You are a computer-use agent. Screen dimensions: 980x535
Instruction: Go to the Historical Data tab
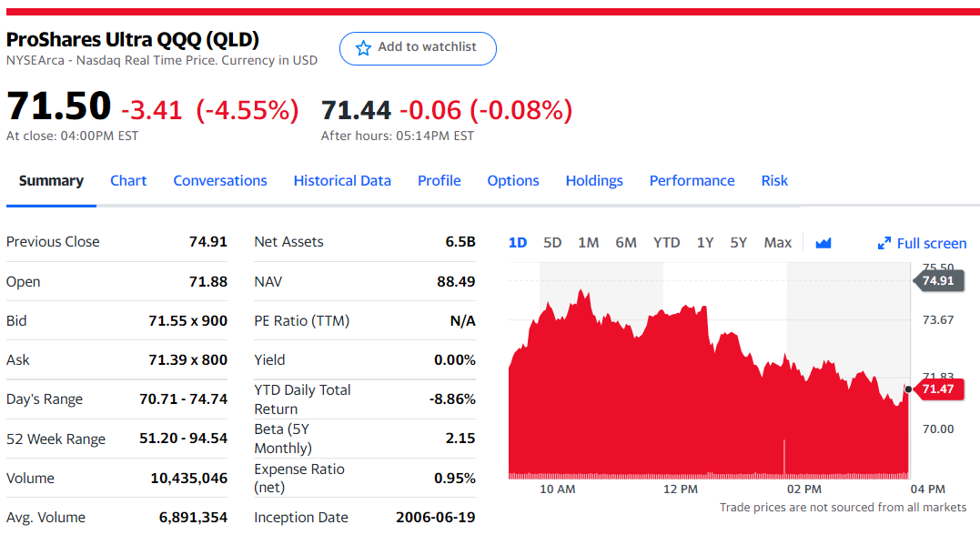coord(342,181)
